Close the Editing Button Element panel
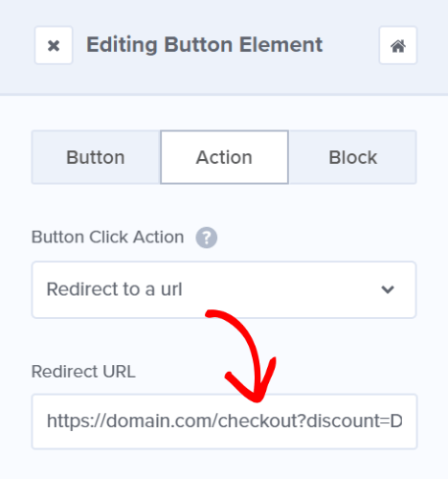The height and width of the screenshot is (479, 448). click(54, 45)
